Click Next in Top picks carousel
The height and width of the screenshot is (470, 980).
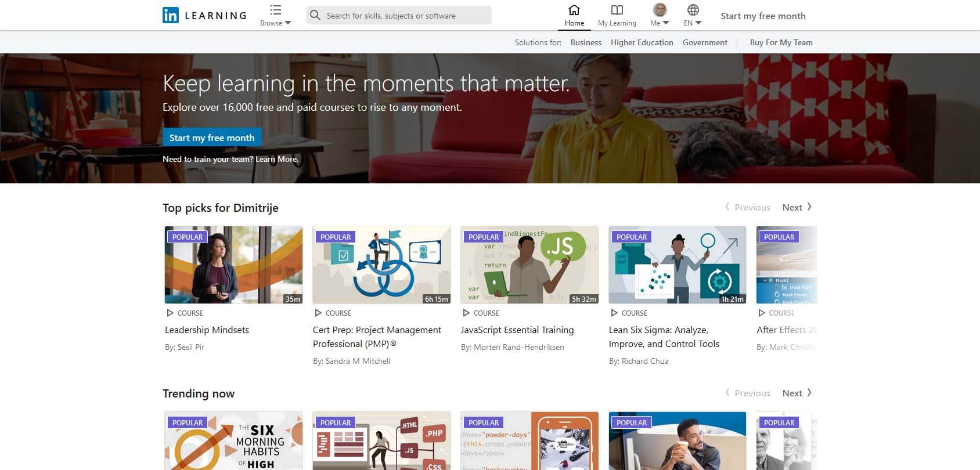pos(797,207)
